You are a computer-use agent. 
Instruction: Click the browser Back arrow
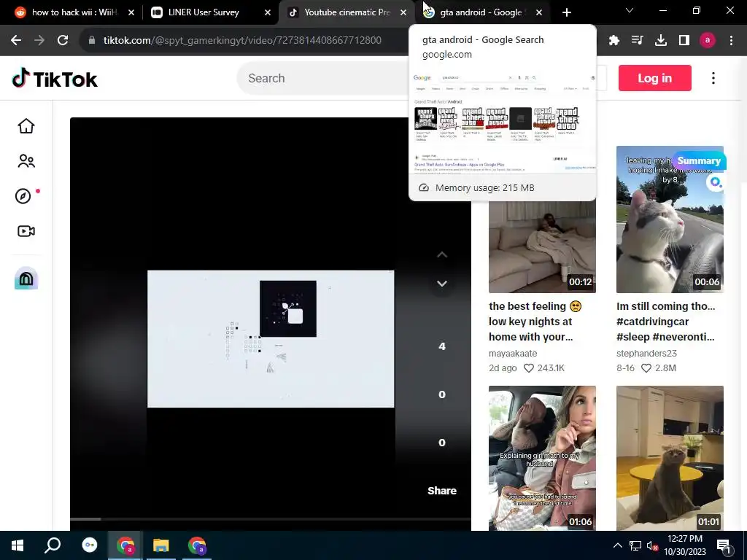pyautogui.click(x=16, y=40)
